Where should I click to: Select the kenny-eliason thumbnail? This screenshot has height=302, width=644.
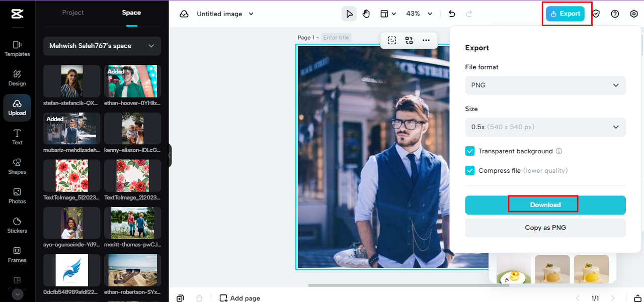(132, 128)
